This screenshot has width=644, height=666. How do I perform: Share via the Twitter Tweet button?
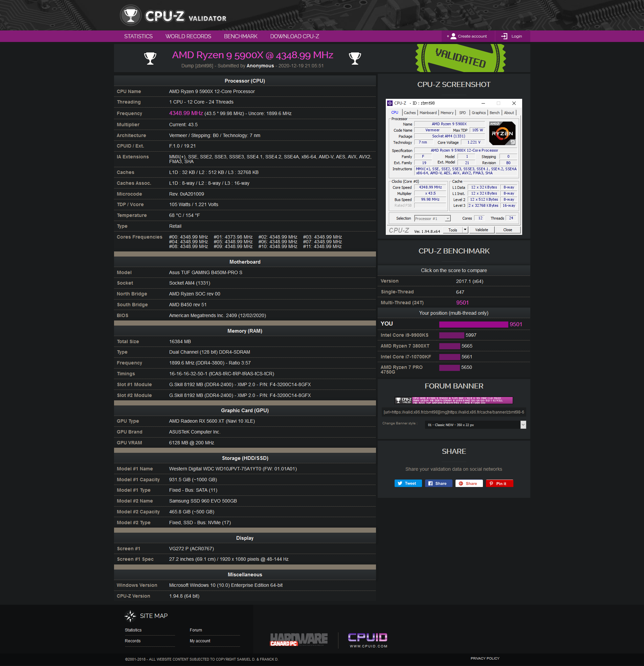pos(408,483)
